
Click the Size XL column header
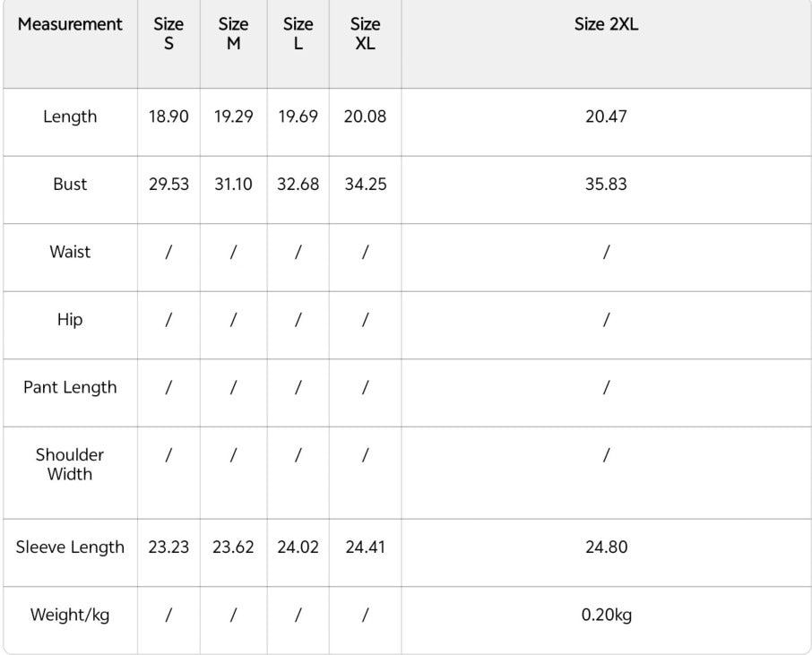(365, 34)
